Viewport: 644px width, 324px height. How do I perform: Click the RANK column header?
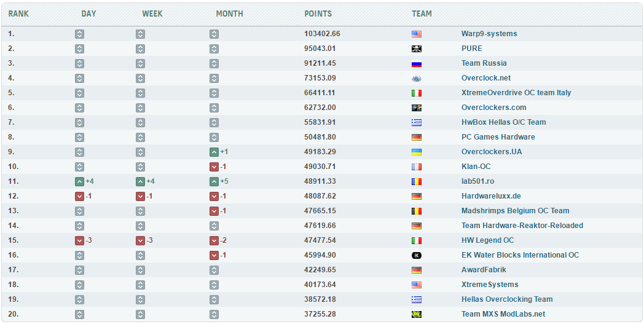pos(18,14)
